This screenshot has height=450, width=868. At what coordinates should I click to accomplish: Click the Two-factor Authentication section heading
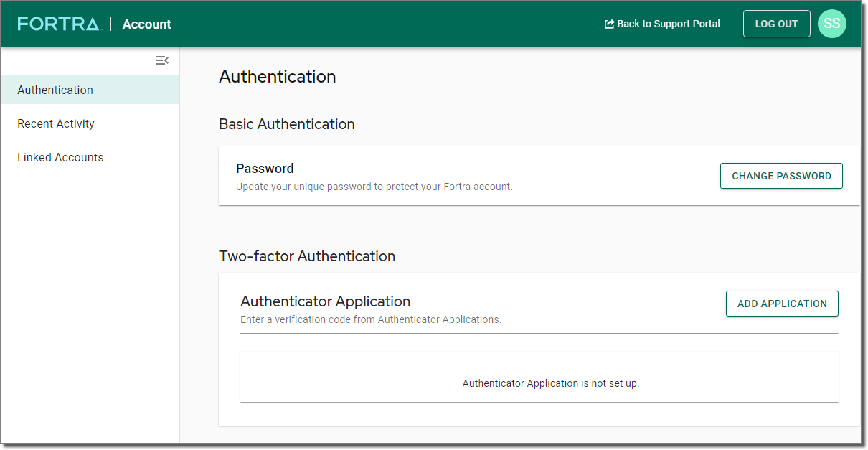click(306, 256)
